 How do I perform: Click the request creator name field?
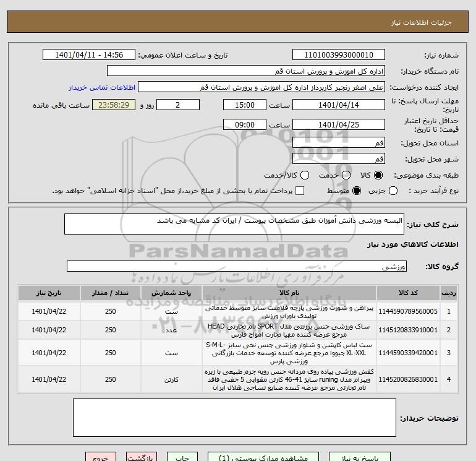[261, 87]
